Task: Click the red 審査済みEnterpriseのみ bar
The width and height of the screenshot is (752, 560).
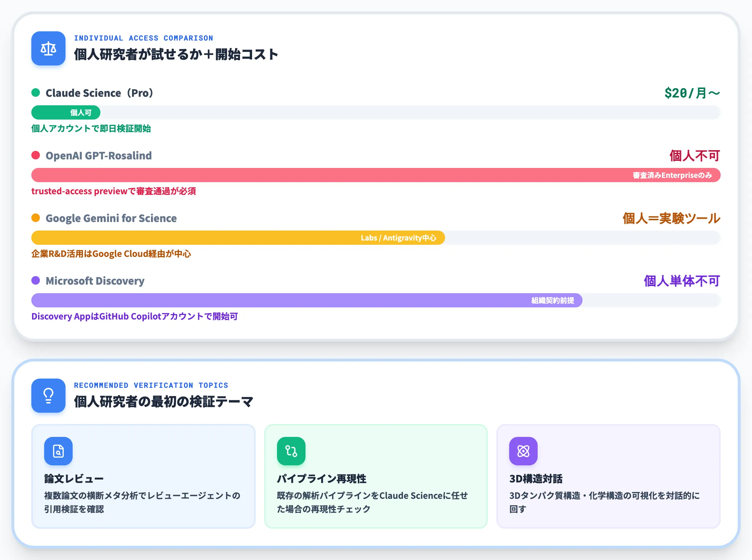Action: point(376,175)
